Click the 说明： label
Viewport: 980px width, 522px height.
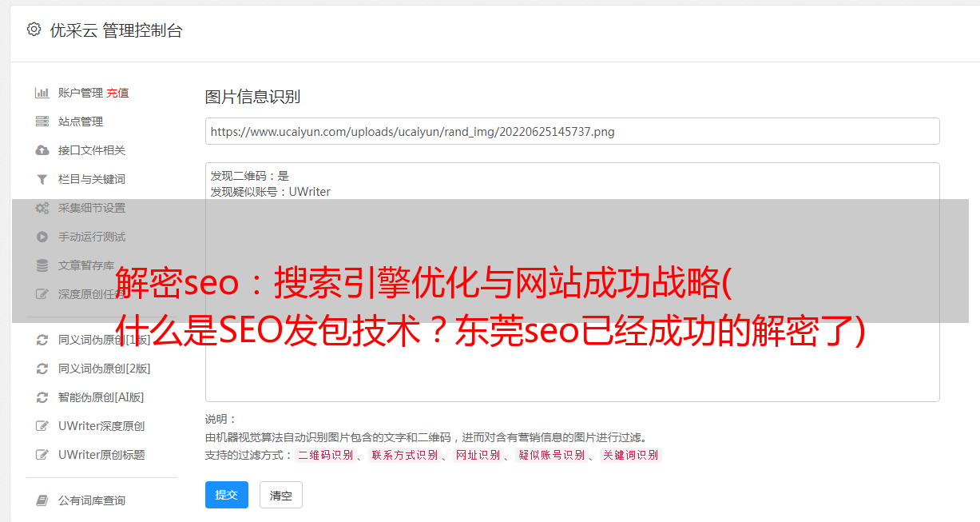click(x=221, y=419)
